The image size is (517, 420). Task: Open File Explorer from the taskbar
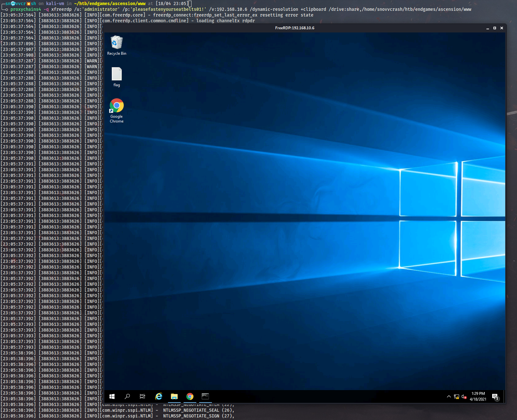[x=174, y=396]
